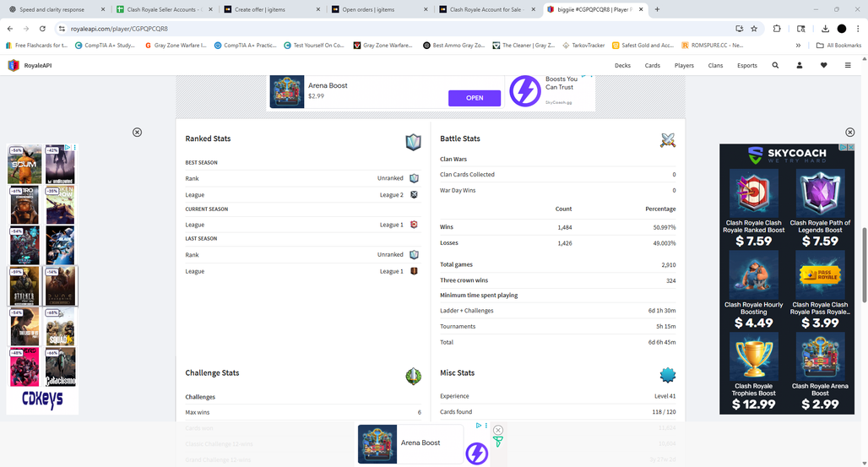The image size is (868, 467).
Task: Click the Misc Stats blue gear icon
Action: point(668,375)
